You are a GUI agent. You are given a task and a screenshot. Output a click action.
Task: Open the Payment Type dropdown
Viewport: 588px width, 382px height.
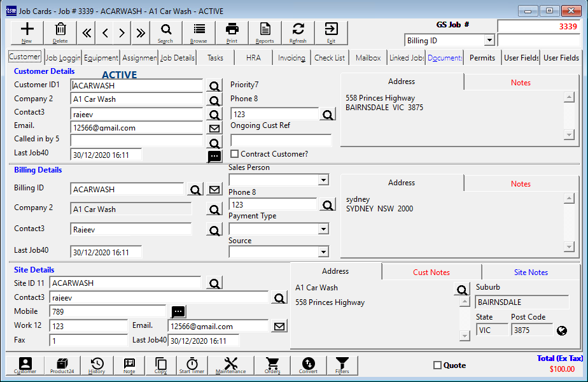click(x=323, y=229)
